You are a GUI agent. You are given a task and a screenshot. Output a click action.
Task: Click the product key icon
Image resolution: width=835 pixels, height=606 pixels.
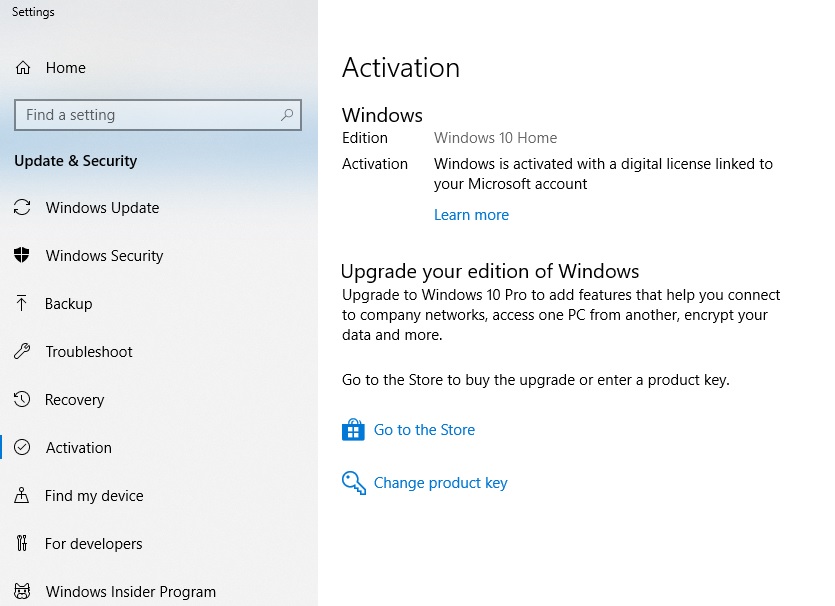click(x=354, y=482)
